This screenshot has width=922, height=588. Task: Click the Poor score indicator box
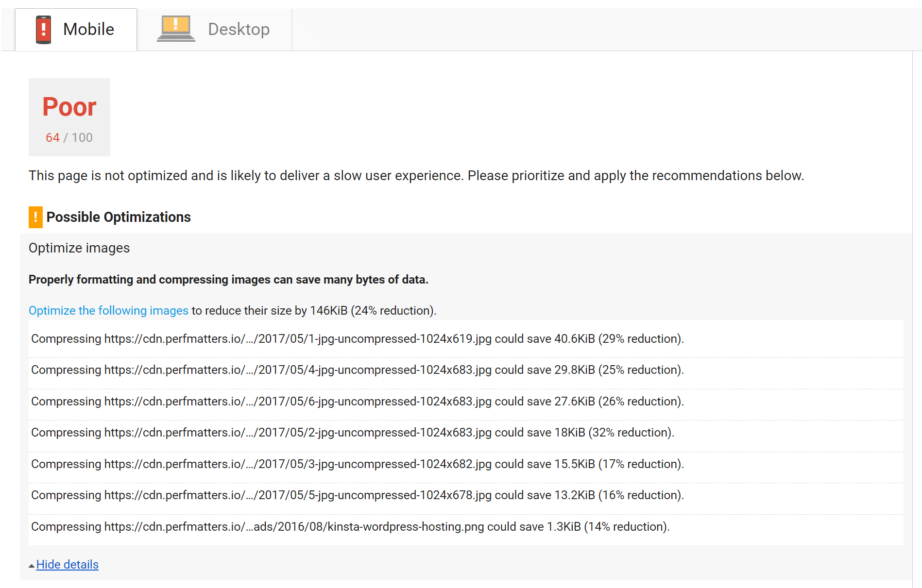click(69, 117)
